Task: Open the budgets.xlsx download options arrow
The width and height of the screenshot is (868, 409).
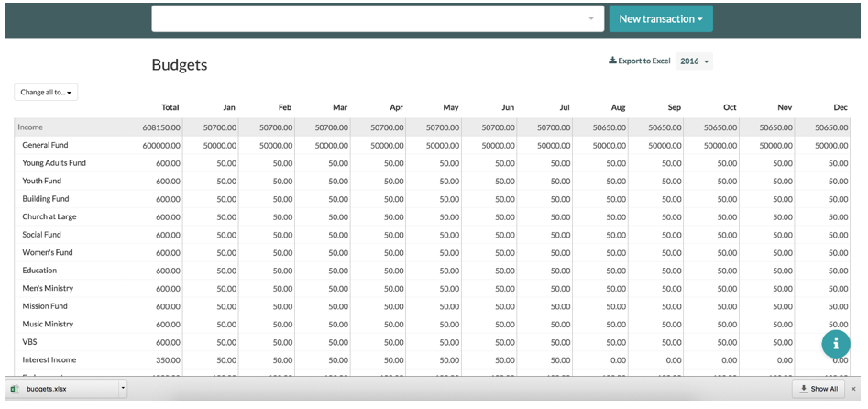Action: click(x=123, y=389)
